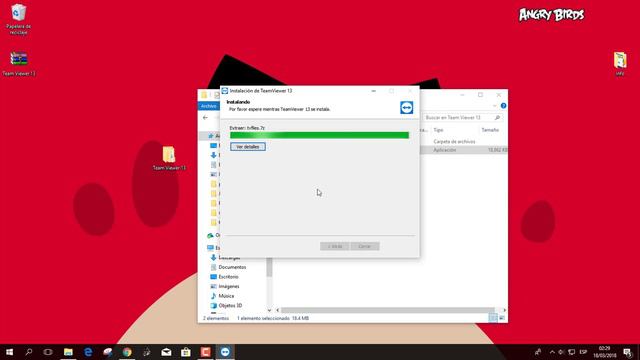The height and width of the screenshot is (360, 640).
Task: Open File Explorer from the taskbar
Action: [68, 352]
